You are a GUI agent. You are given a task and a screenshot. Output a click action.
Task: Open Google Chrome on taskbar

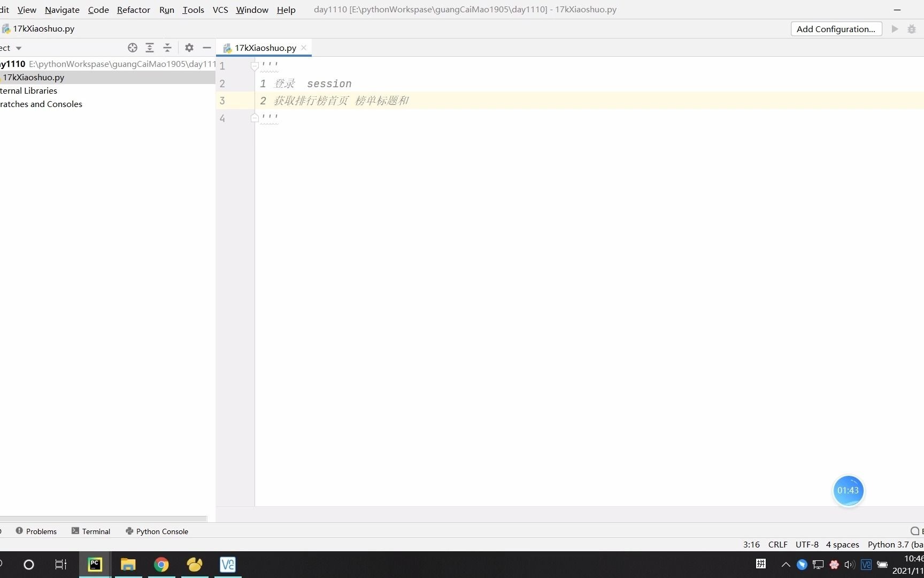pyautogui.click(x=161, y=565)
